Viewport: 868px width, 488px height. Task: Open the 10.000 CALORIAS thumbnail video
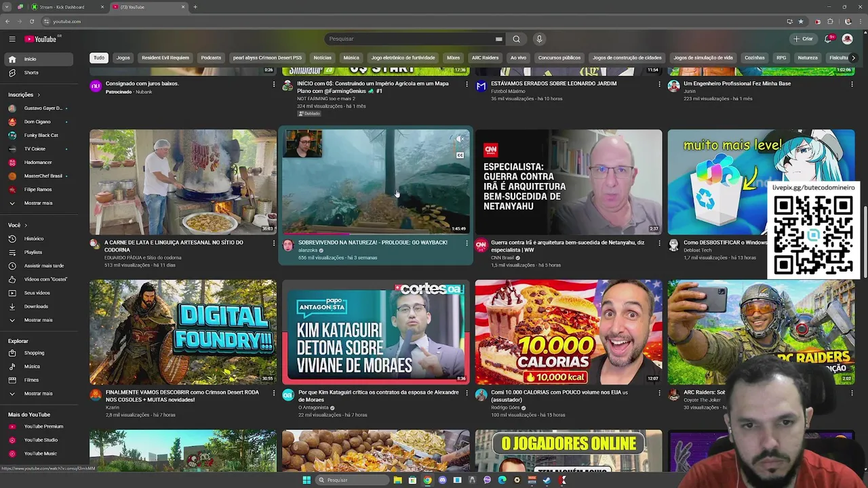568,332
